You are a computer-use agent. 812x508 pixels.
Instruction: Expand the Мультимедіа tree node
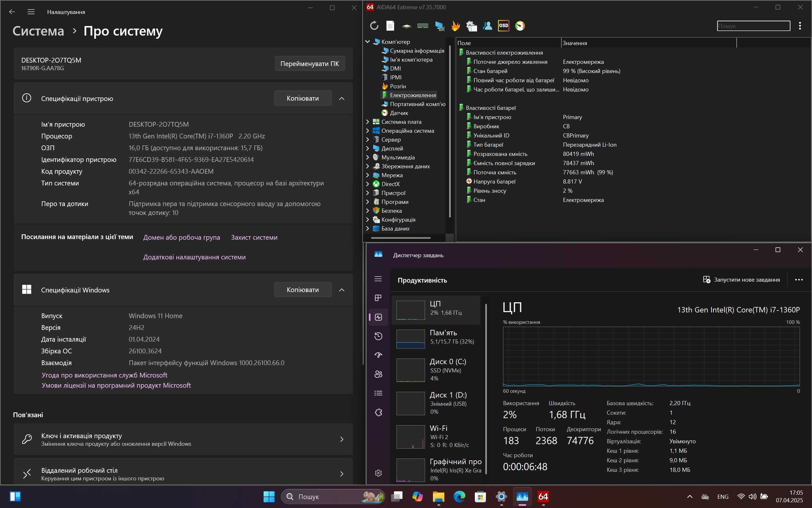(367, 157)
